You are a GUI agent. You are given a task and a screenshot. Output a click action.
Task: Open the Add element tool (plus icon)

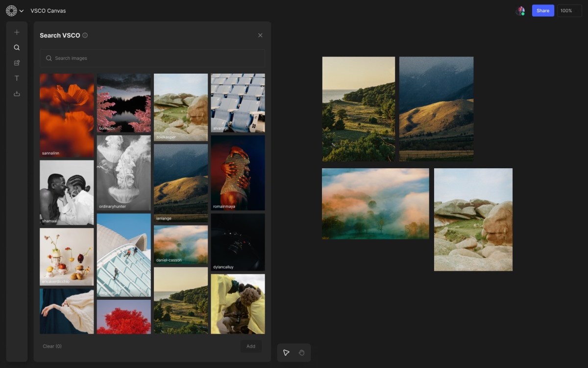coord(17,32)
